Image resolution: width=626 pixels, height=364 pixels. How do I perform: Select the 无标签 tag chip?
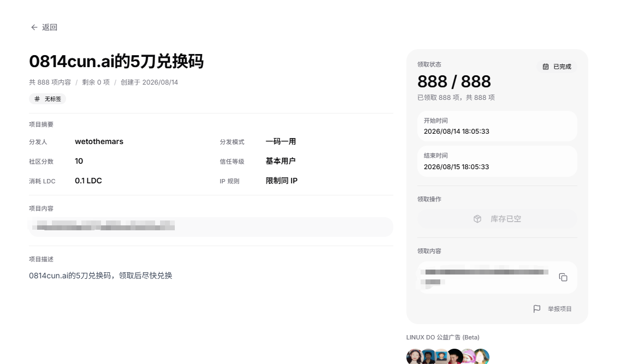(x=48, y=99)
